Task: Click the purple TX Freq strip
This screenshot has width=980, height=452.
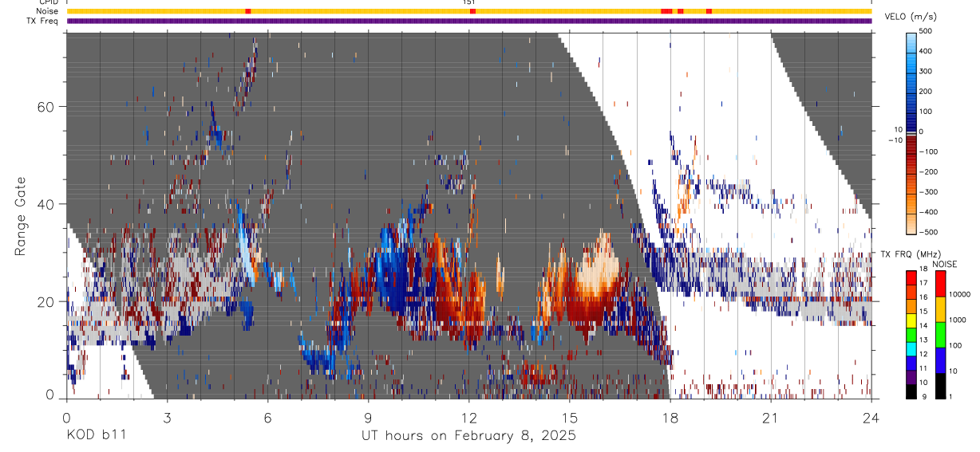Action: [x=469, y=21]
